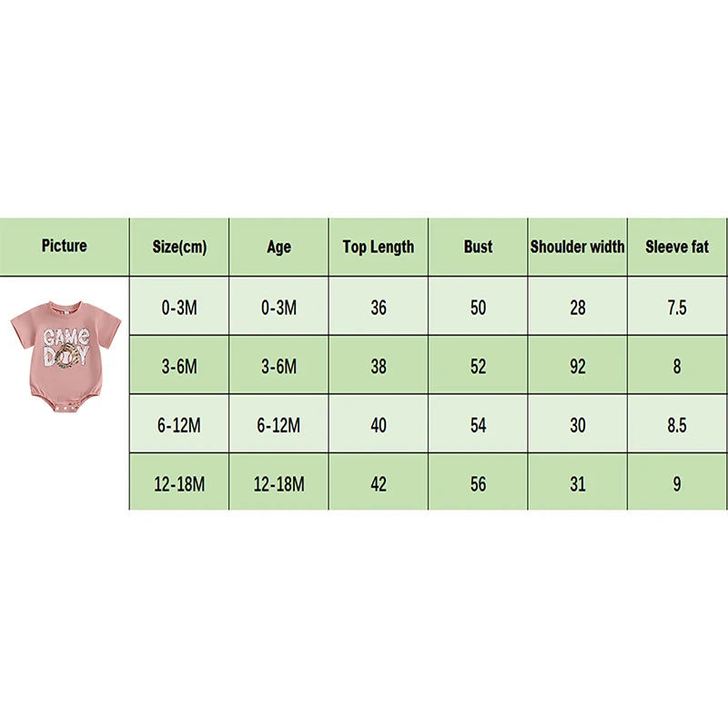Select bust value 52

[x=479, y=367]
